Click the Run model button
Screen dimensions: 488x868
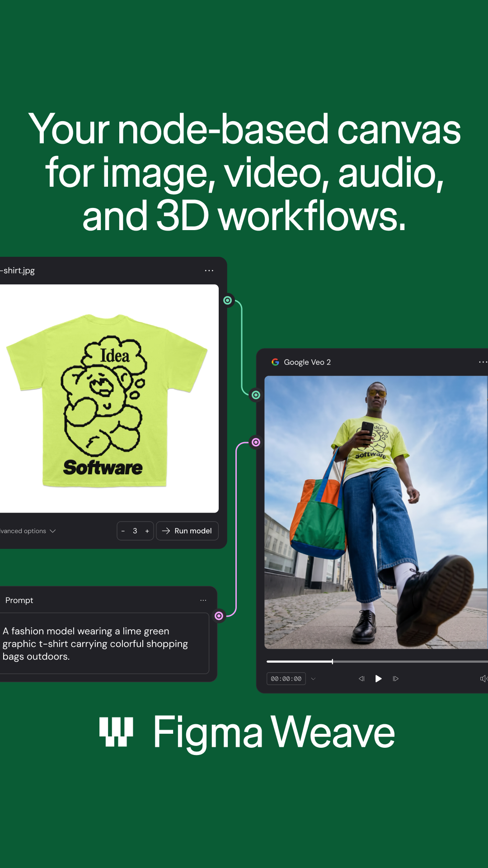187,531
